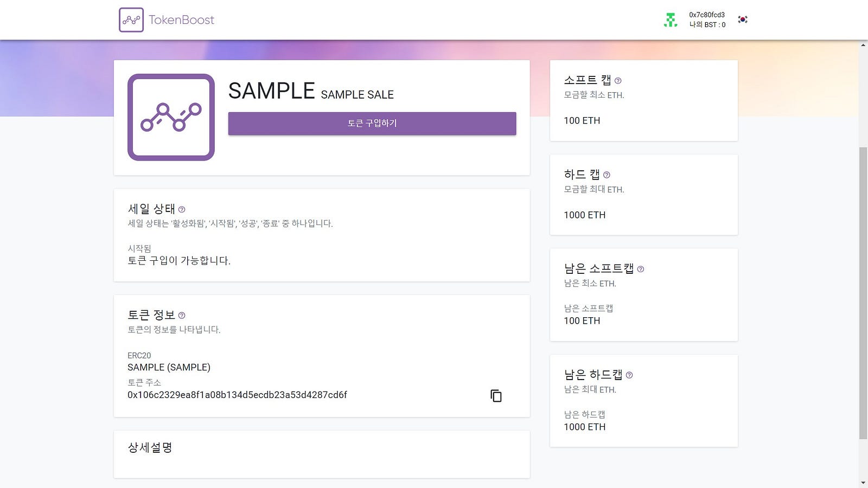Show help tooltip for 세일 상태
868x488 pixels.
click(182, 209)
